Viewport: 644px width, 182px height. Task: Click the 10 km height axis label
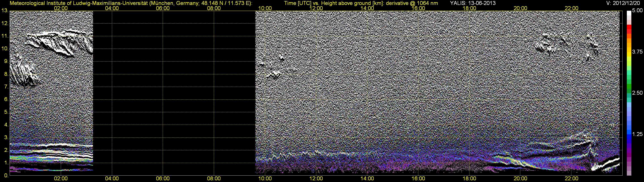[x=5, y=48]
